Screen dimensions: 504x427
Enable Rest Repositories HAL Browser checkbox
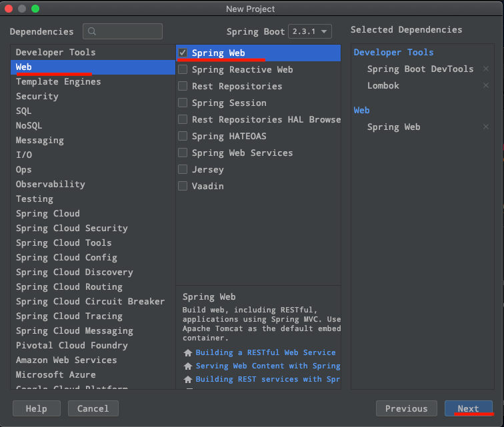coord(183,119)
